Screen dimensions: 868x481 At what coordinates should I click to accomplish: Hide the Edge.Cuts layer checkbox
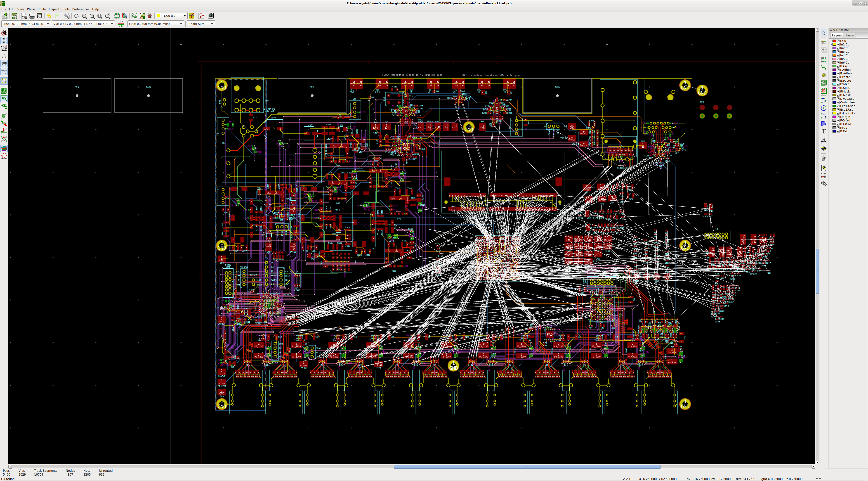pos(838,113)
